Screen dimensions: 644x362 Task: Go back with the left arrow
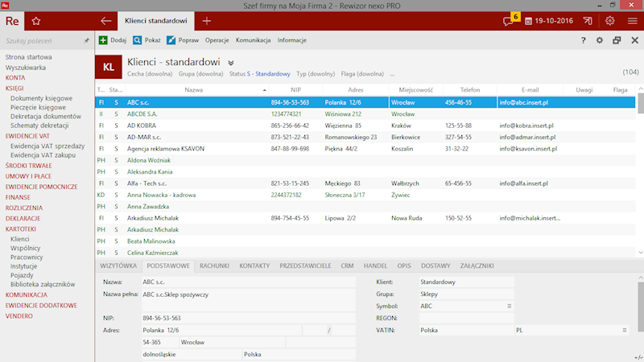[106, 21]
